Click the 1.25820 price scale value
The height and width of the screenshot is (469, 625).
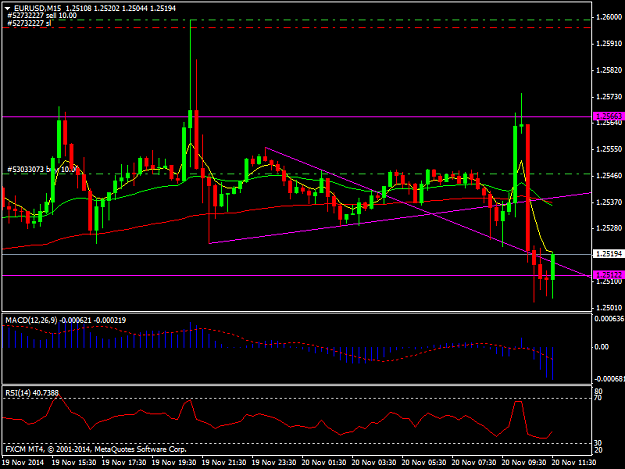coord(609,70)
